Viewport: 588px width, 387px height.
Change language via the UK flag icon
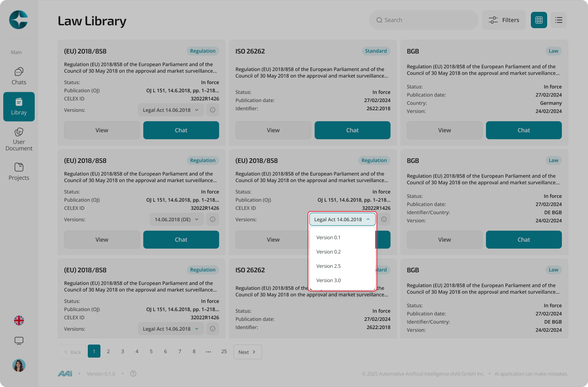(x=19, y=320)
